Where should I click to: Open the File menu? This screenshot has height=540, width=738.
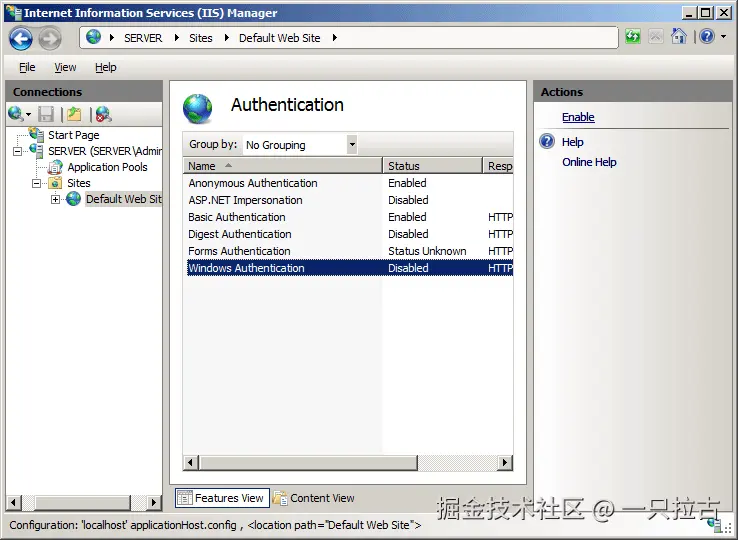point(27,67)
